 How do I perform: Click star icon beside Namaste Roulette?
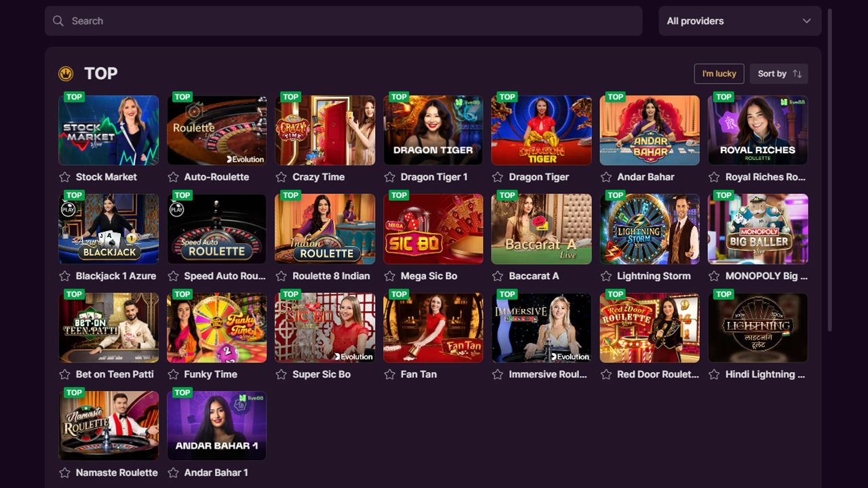point(64,472)
